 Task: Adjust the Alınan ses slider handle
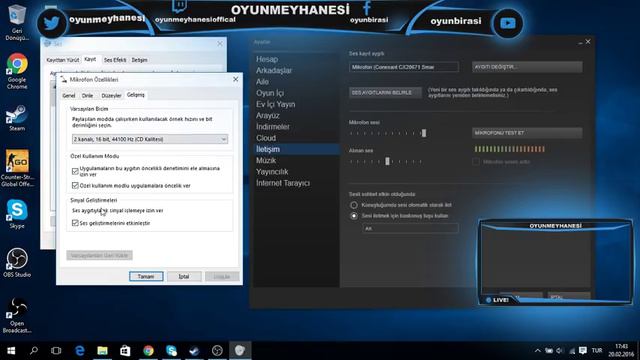tap(387, 161)
